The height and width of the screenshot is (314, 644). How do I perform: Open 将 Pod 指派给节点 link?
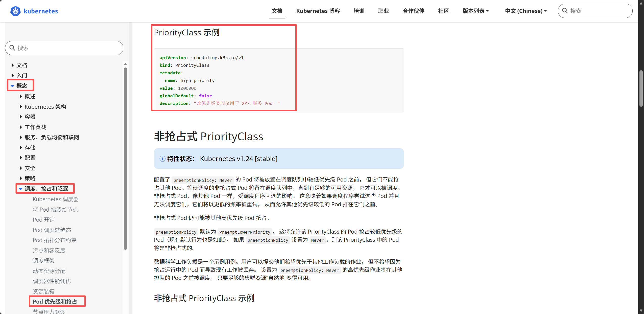[x=55, y=210]
